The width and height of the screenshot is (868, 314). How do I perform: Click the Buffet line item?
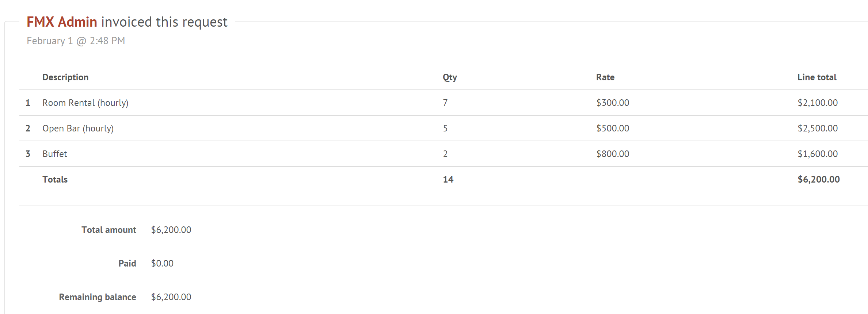[x=55, y=154]
